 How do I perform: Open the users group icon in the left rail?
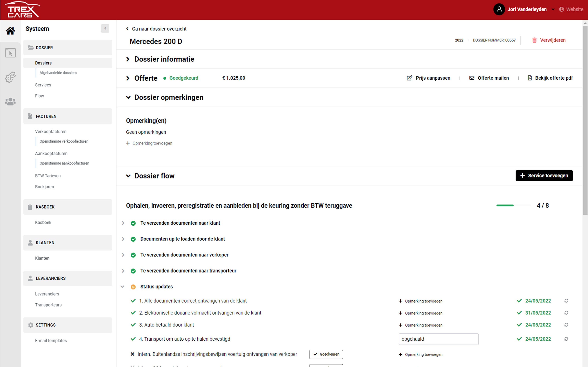(10, 101)
